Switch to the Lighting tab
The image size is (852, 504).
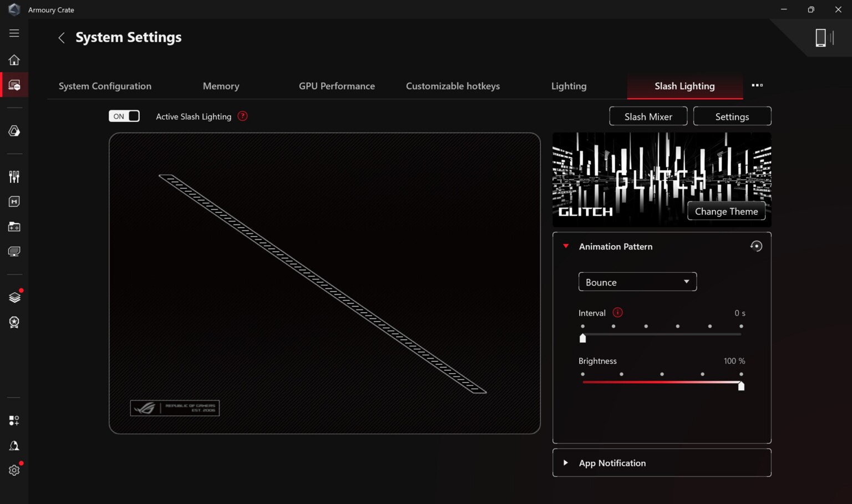click(x=569, y=86)
